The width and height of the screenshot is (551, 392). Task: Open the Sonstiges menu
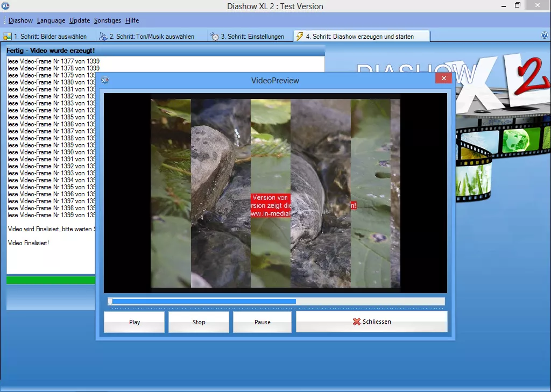(108, 20)
